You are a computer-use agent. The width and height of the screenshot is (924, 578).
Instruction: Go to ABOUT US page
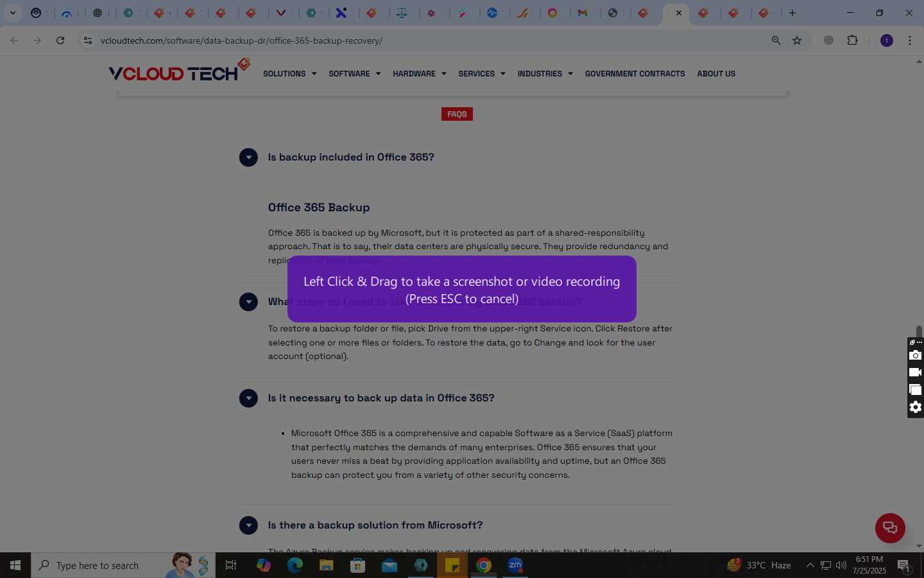coord(716,74)
